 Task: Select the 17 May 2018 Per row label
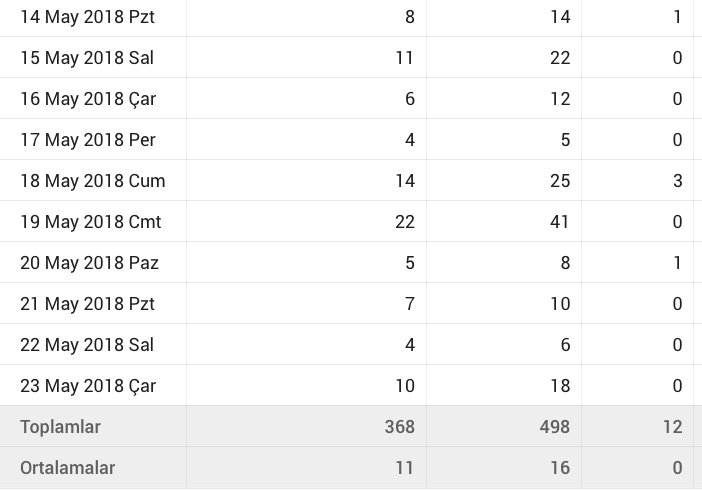click(x=88, y=140)
